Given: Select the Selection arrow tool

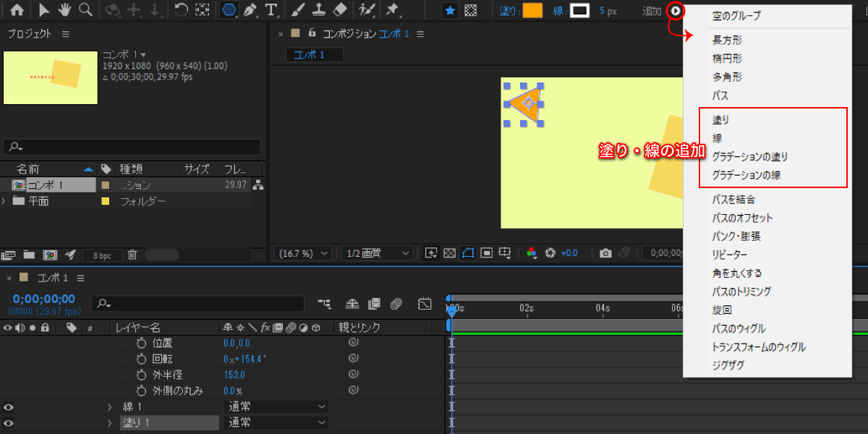Looking at the screenshot, I should point(45,10).
